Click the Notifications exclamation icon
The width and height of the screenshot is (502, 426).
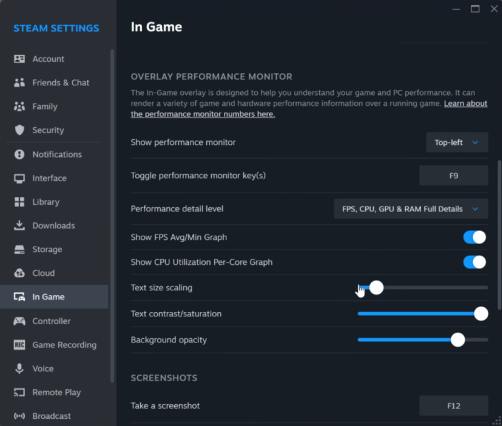click(x=19, y=154)
